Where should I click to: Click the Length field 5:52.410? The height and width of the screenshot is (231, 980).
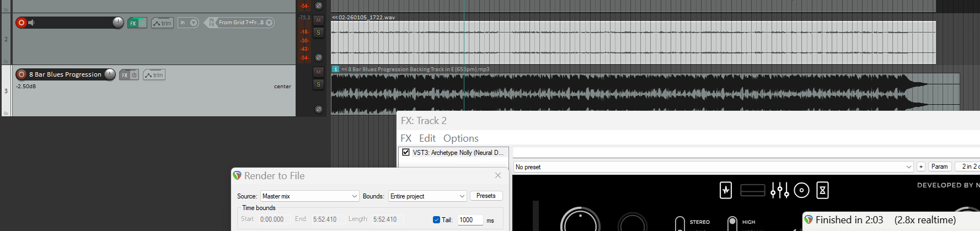pyautogui.click(x=388, y=219)
